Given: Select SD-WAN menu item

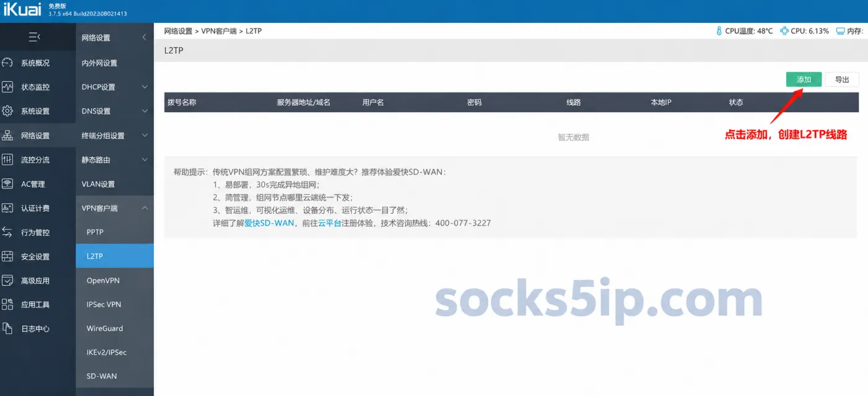Looking at the screenshot, I should [x=115, y=376].
